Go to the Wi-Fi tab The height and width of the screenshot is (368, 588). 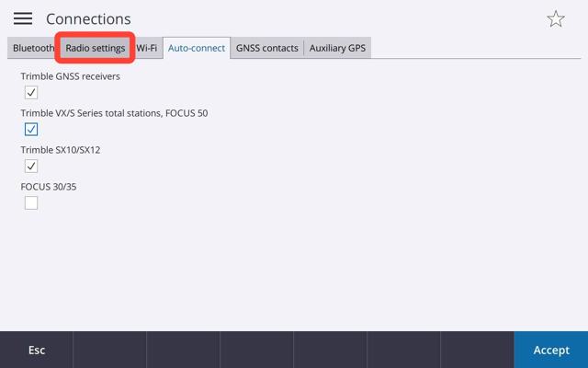point(147,48)
